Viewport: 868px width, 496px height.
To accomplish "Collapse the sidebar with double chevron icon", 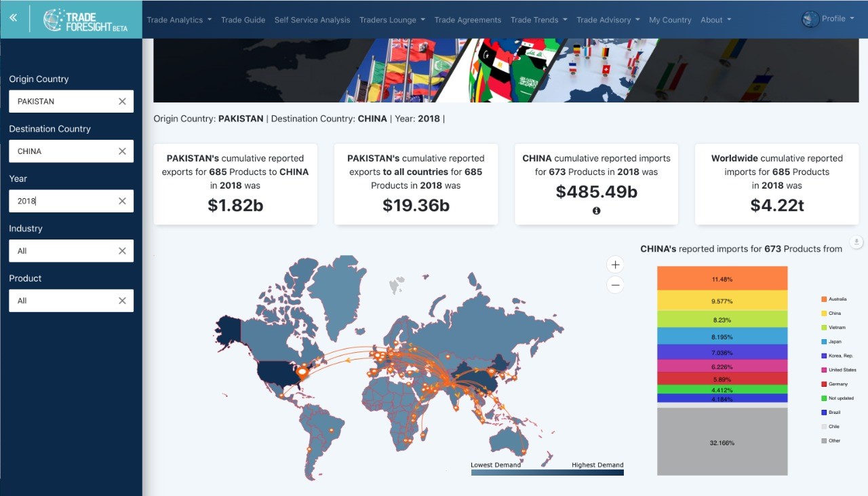I will coord(13,18).
